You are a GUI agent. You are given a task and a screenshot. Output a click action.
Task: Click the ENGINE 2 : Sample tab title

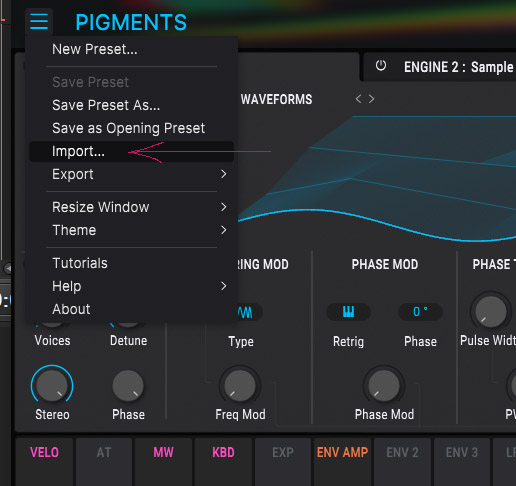pyautogui.click(x=459, y=67)
